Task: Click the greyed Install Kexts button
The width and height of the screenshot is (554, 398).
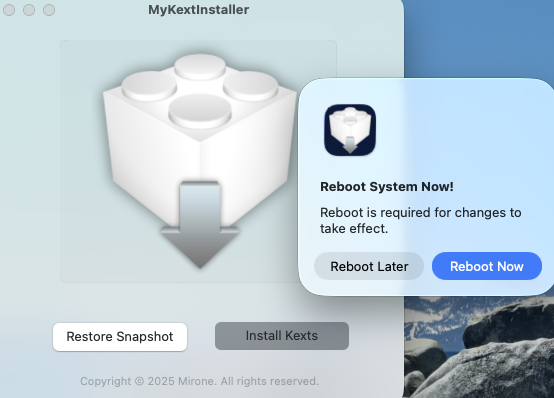Action: point(282,336)
